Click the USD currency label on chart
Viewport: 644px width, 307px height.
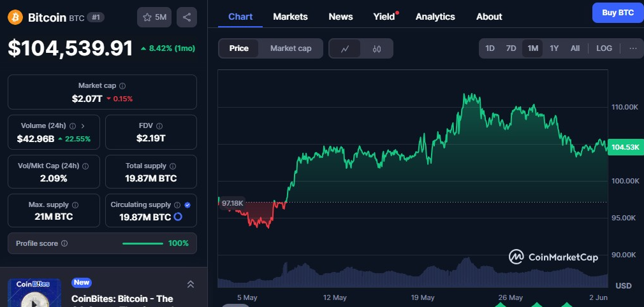point(624,285)
